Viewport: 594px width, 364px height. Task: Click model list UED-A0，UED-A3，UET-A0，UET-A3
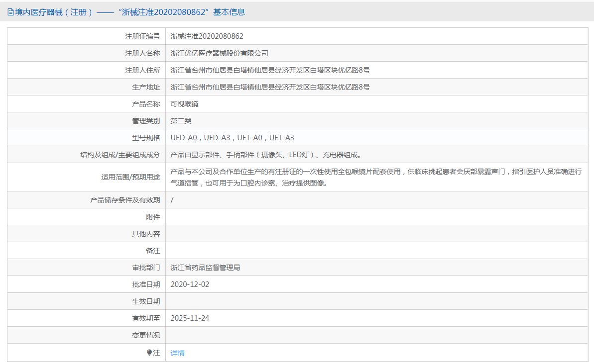[x=232, y=138]
